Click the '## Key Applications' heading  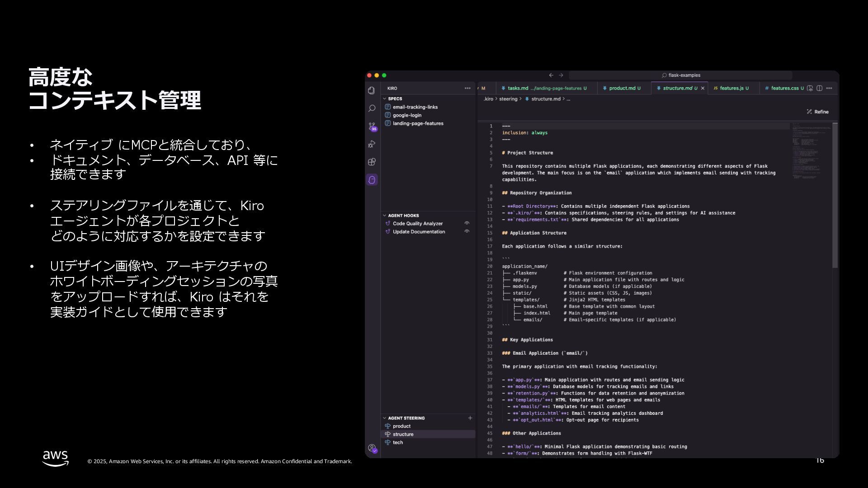527,340
